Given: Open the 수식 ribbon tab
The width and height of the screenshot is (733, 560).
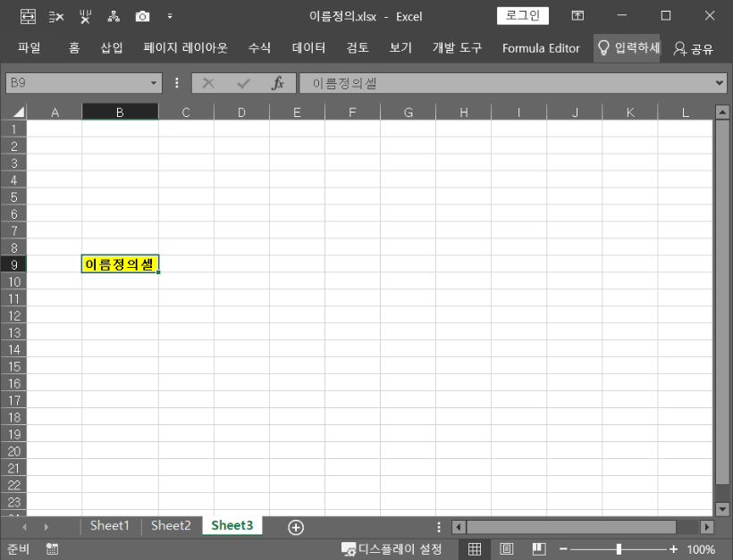Looking at the screenshot, I should click(x=259, y=47).
